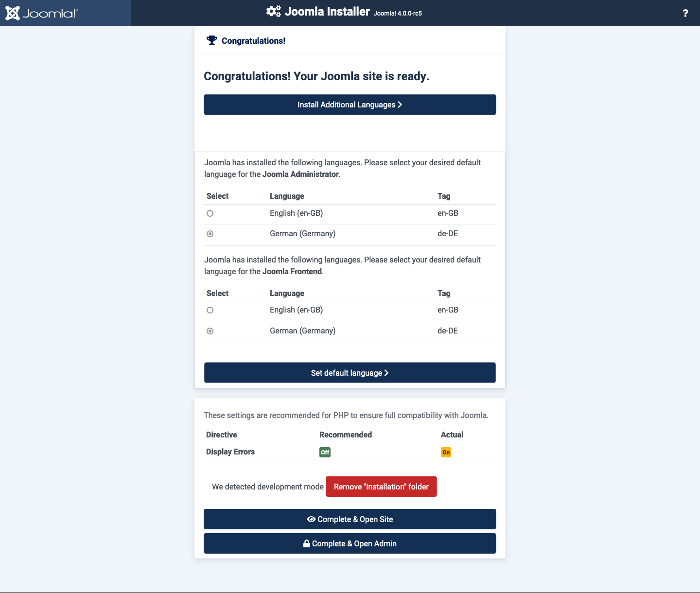Image resolution: width=700 pixels, height=593 pixels.
Task: Click "German (Germany)" language name, Frontend table
Action: point(303,331)
